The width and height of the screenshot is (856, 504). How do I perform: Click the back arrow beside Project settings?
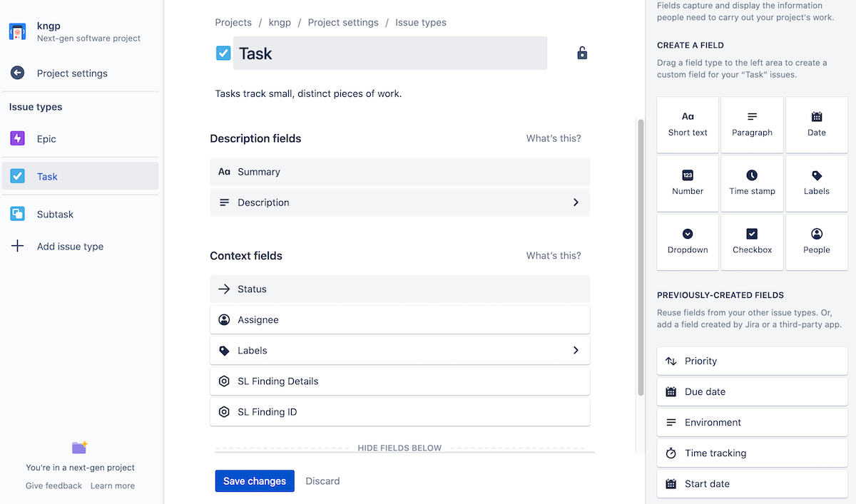pyautogui.click(x=17, y=73)
